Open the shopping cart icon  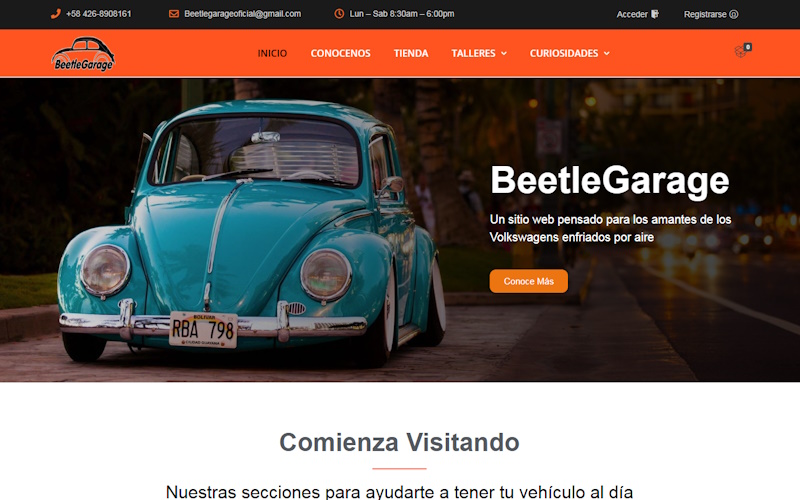[x=741, y=52]
